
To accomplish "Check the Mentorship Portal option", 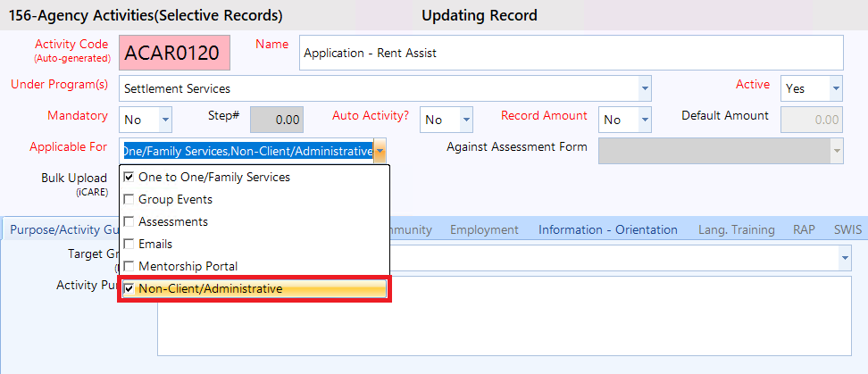I will click(129, 266).
